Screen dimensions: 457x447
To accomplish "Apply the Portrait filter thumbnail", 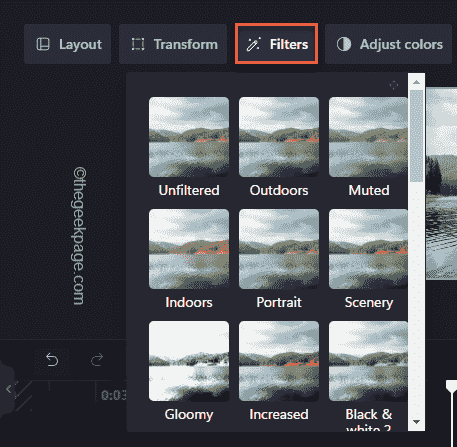I will click(x=279, y=249).
